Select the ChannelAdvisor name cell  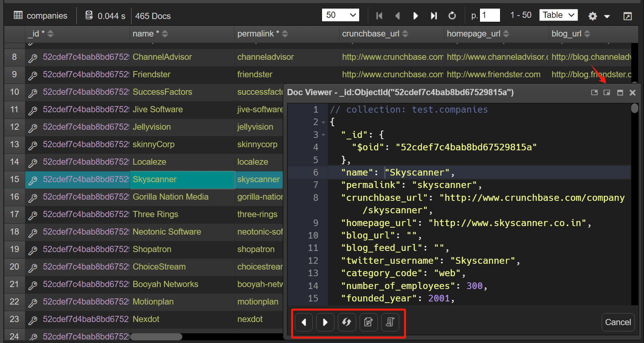[x=182, y=57]
